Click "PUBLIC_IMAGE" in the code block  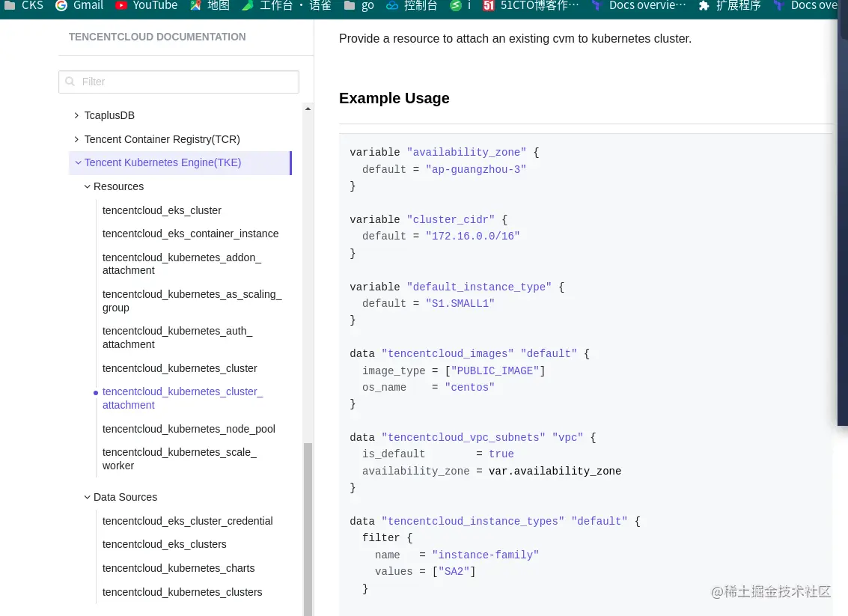point(495,371)
